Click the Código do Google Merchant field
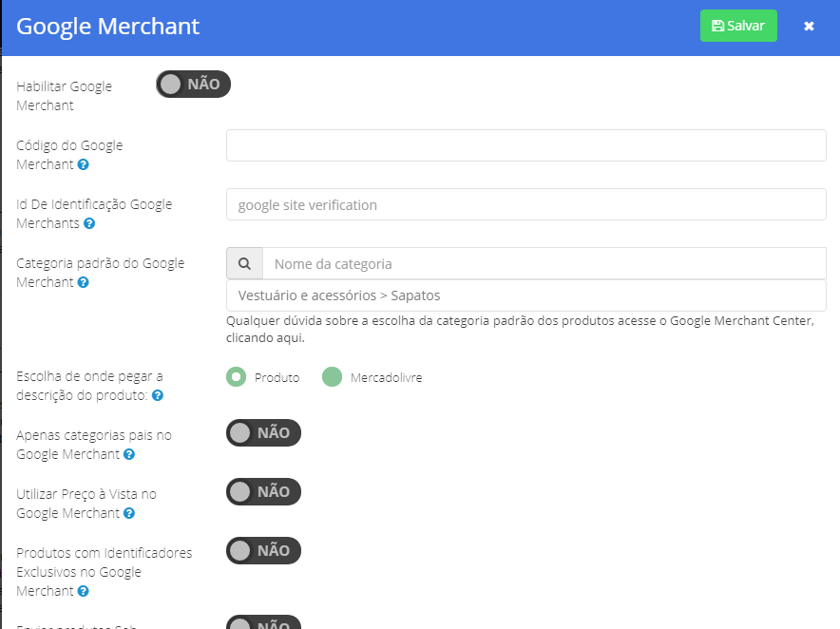This screenshot has width=840, height=629. pos(526,145)
